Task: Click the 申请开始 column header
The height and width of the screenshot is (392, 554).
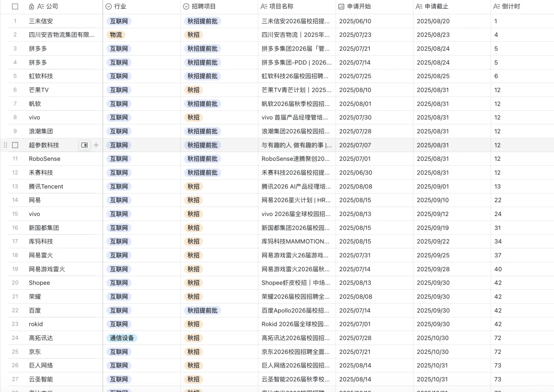Action: coord(375,7)
